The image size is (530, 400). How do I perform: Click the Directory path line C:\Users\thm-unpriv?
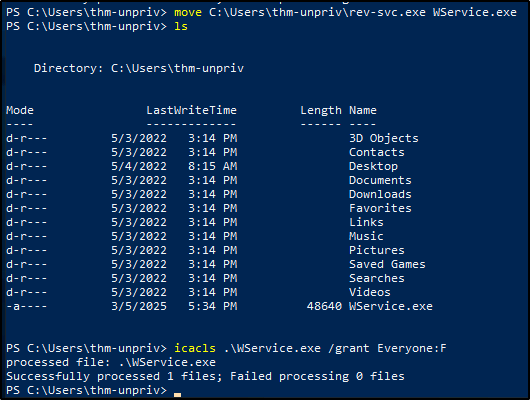139,68
